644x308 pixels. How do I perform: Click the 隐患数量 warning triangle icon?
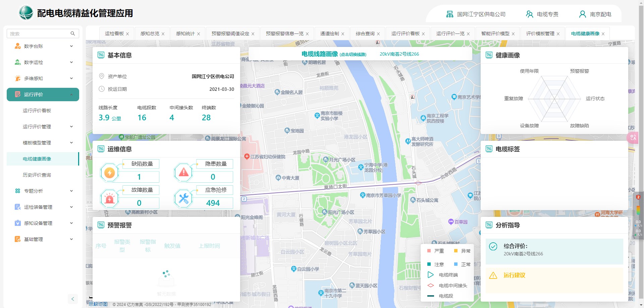[x=183, y=173]
